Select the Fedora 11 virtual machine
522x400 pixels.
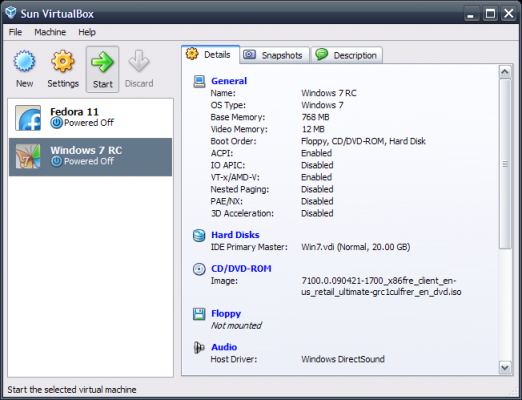pos(90,118)
